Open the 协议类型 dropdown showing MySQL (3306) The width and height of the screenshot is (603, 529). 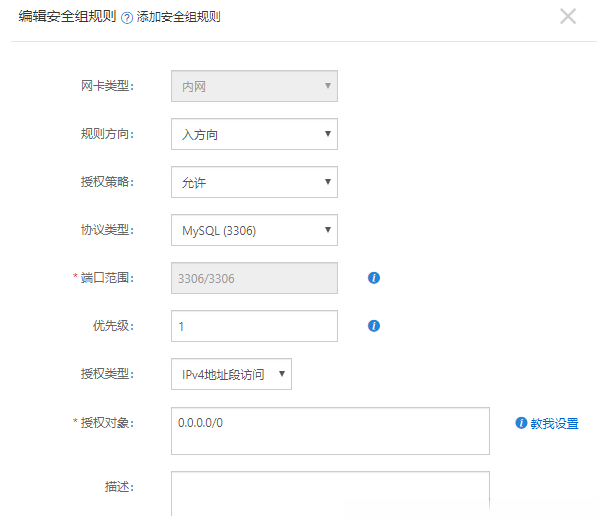coord(254,231)
